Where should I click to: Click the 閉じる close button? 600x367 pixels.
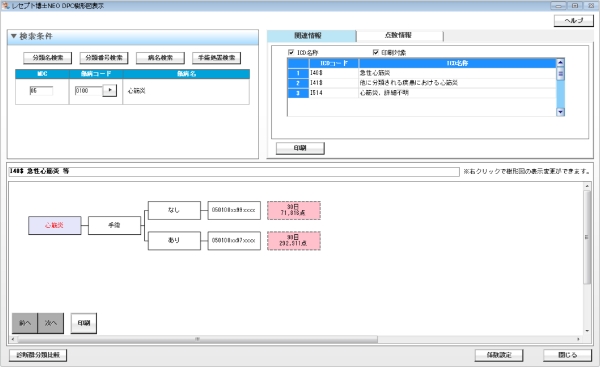(x=567, y=355)
